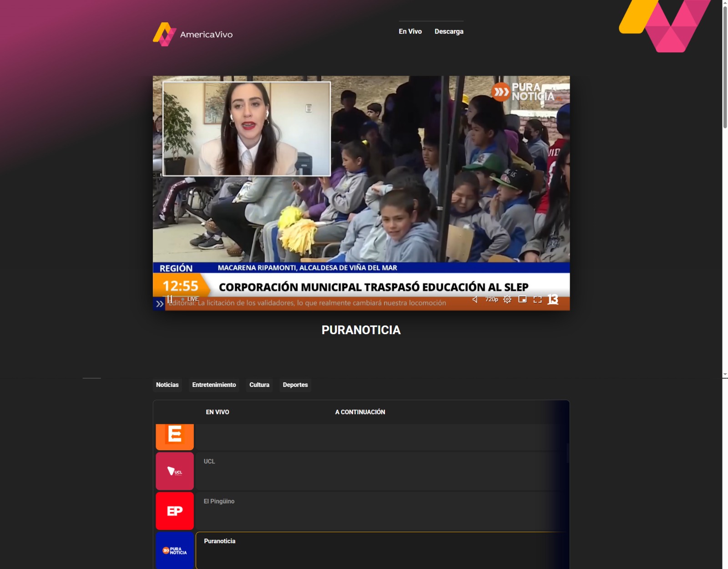The height and width of the screenshot is (569, 728).
Task: Enable picture-in-picture mode
Action: 522,299
